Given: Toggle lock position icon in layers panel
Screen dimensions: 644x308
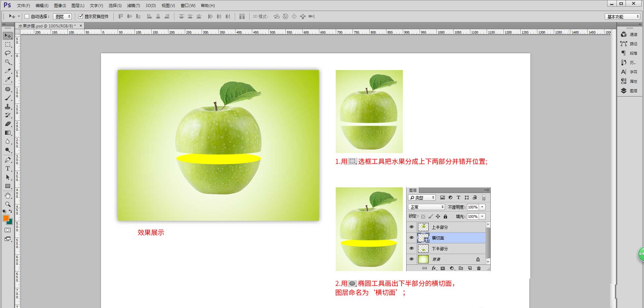Looking at the screenshot, I should (438, 217).
